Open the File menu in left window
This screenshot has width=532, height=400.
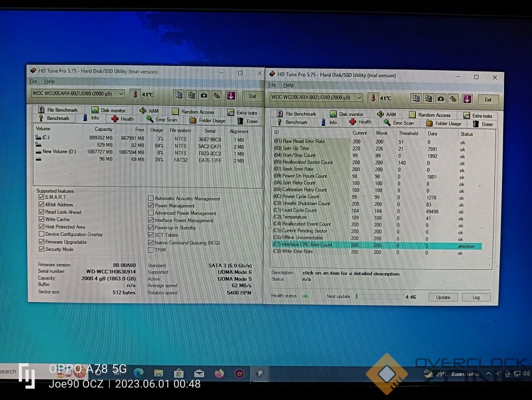(33, 81)
